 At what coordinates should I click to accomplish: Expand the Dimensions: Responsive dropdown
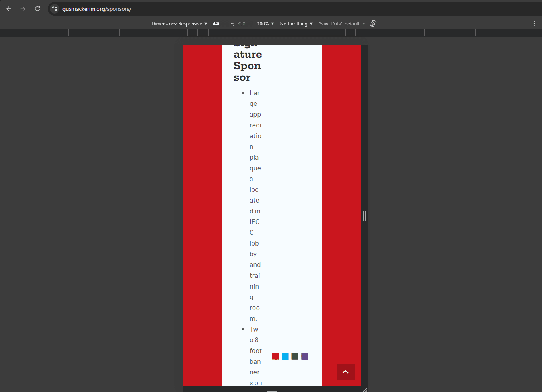click(179, 24)
